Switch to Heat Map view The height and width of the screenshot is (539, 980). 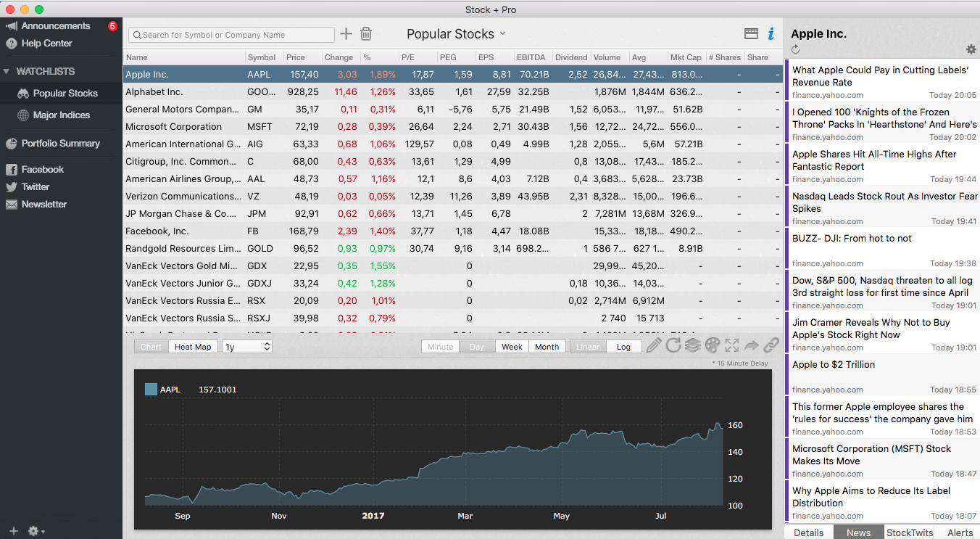pos(193,347)
